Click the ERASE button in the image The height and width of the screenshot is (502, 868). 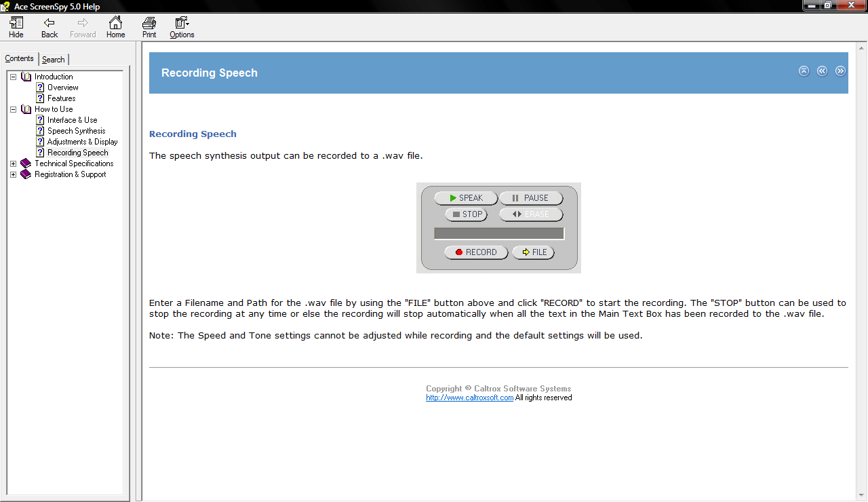(x=531, y=214)
